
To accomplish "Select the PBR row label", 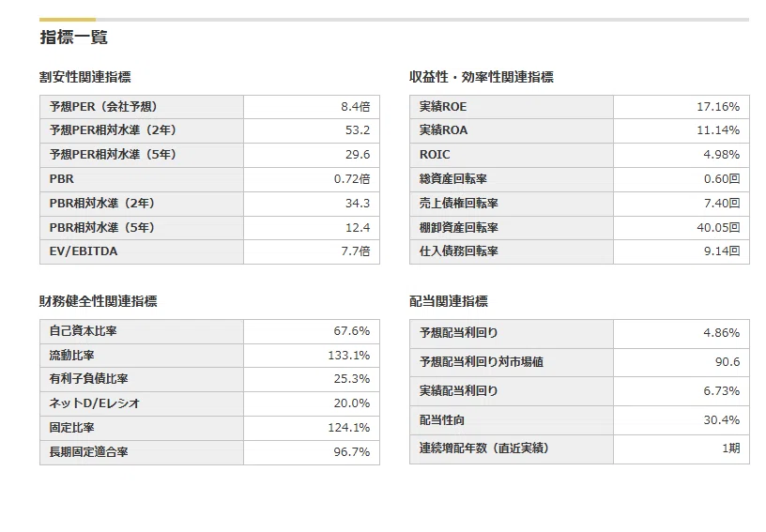I will tap(62, 178).
